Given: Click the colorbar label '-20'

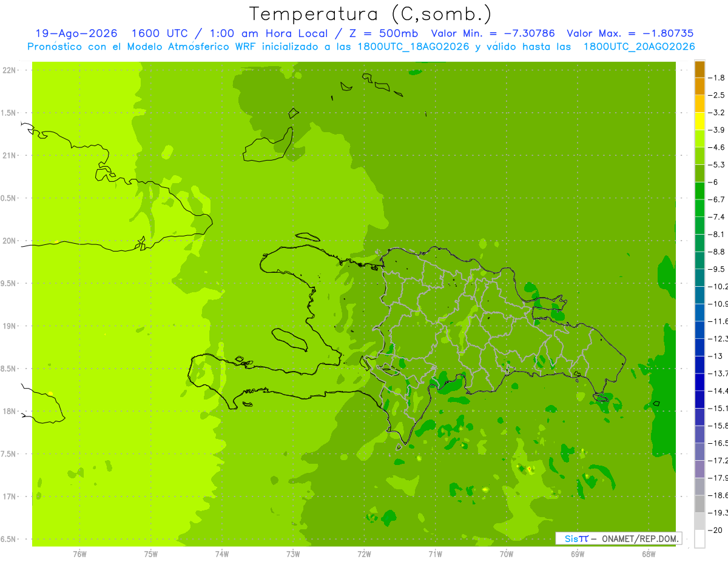Looking at the screenshot, I should [716, 530].
